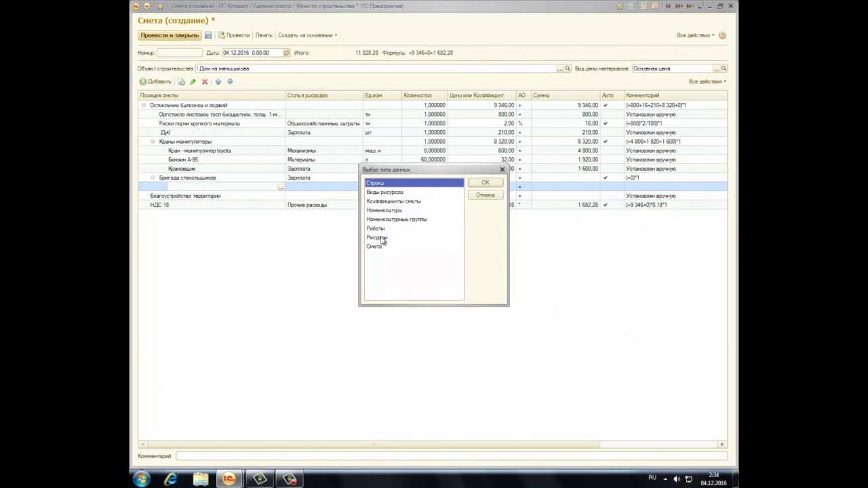The height and width of the screenshot is (488, 868).
Task: Show hidden tray icons arrow
Action: coord(665,479)
